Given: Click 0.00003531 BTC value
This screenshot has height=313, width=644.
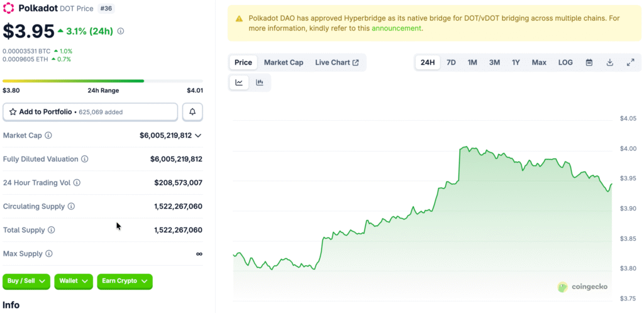Looking at the screenshot, I should [26, 52].
